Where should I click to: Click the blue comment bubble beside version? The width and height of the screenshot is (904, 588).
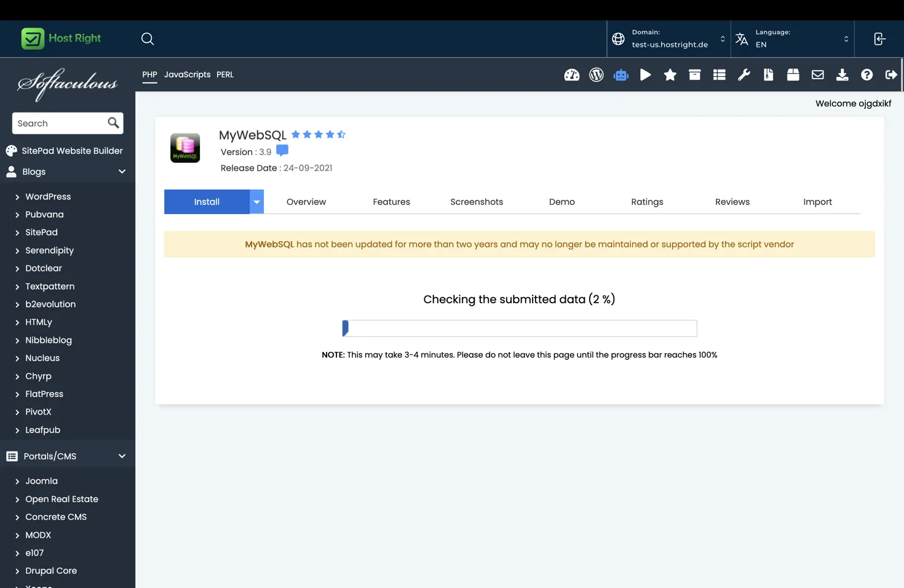(x=282, y=151)
